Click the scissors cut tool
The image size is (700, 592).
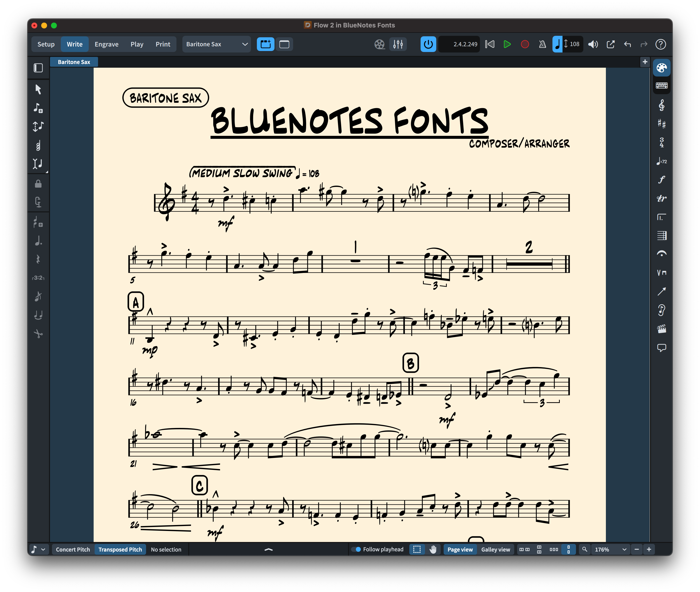(38, 334)
